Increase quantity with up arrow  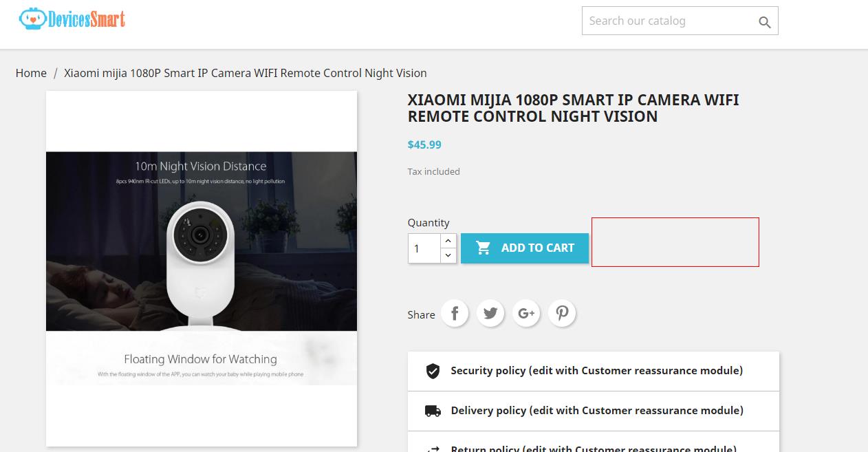448,241
